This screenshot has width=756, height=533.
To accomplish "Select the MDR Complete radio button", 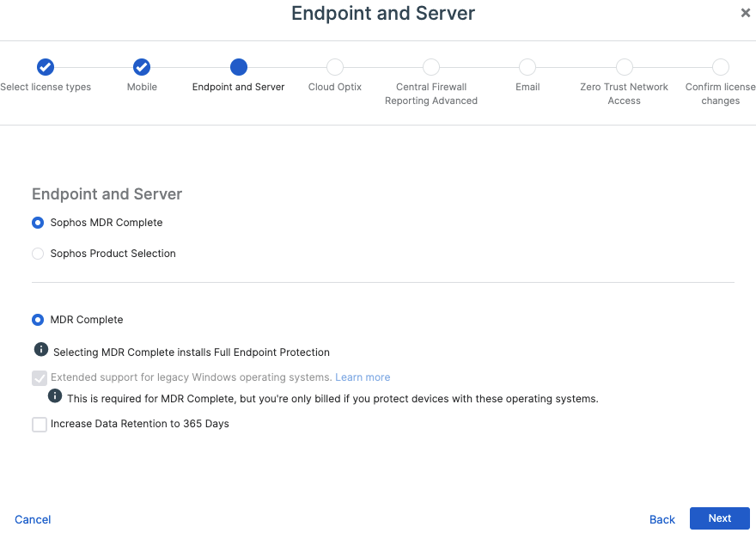I will (x=37, y=319).
